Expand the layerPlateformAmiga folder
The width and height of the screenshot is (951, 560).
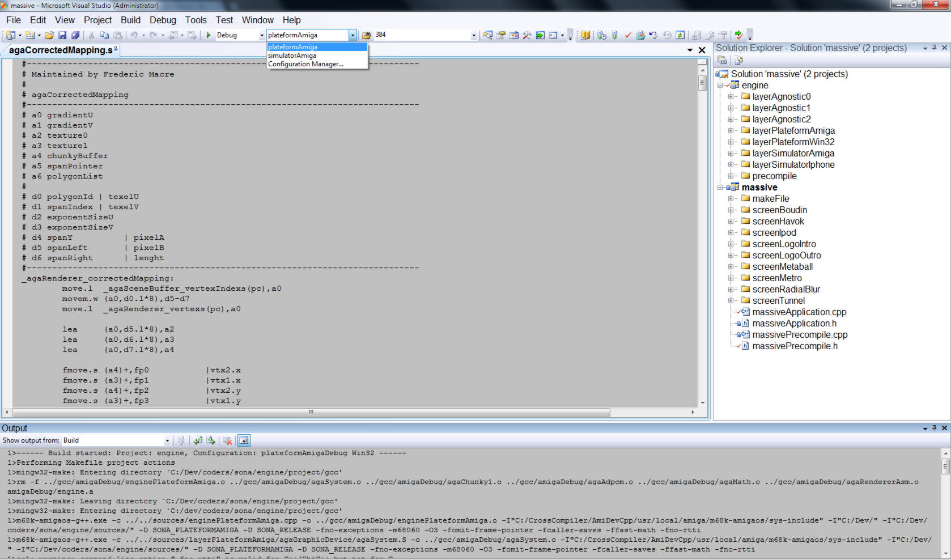click(x=731, y=130)
